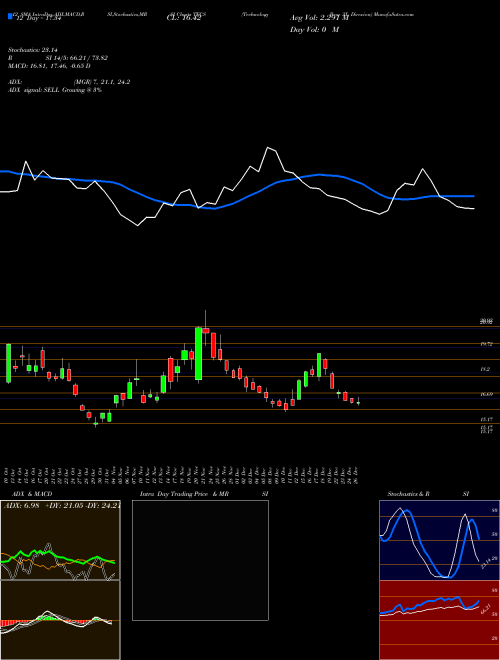Click the 'Stochastics: 23.14' reading

tap(31, 49)
